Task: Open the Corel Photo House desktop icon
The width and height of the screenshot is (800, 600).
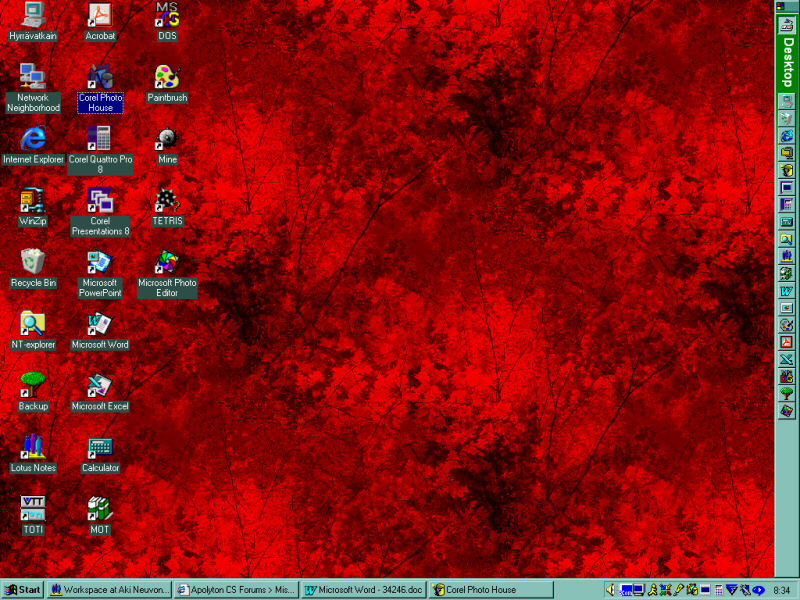Action: click(100, 77)
